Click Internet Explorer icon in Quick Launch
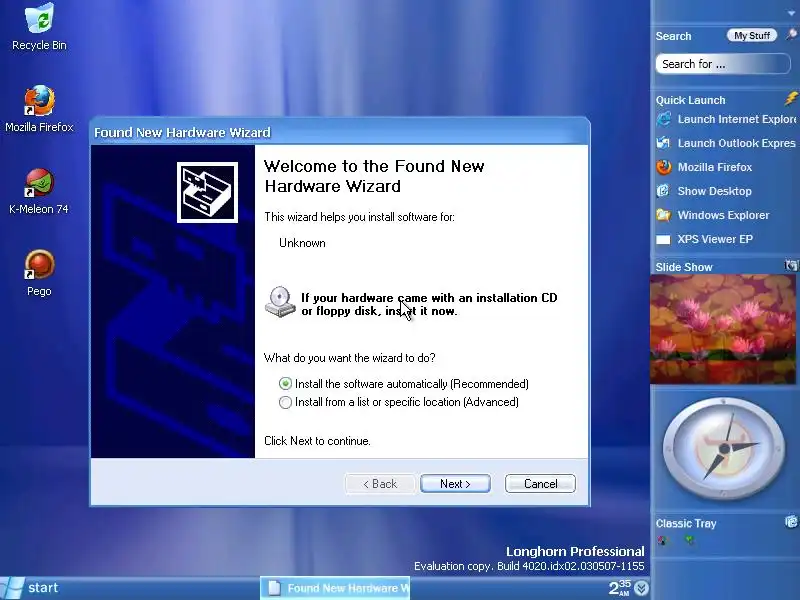This screenshot has height=600, width=800. click(664, 119)
